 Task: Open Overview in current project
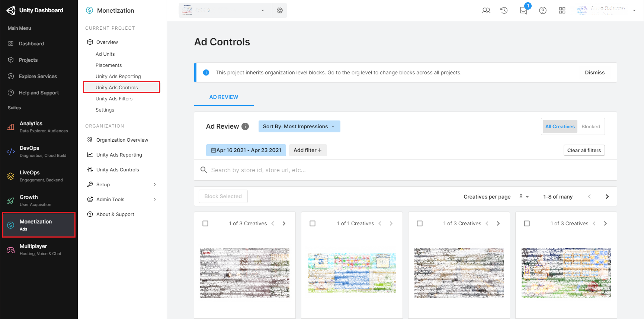point(107,42)
